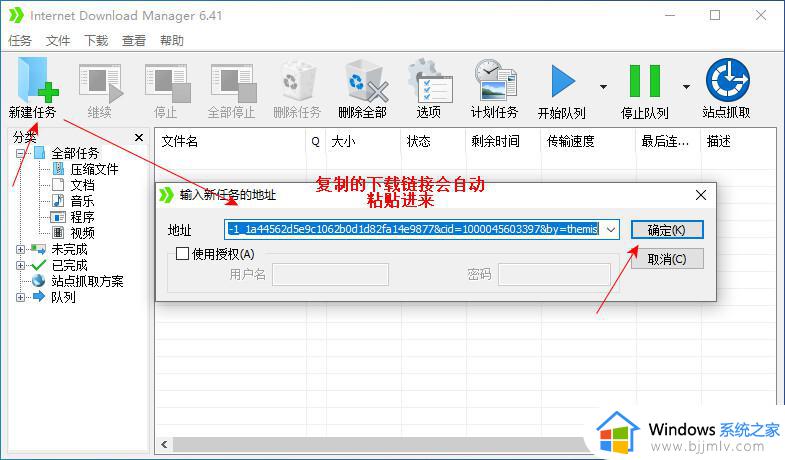Open the 任务 menu

(x=20, y=41)
